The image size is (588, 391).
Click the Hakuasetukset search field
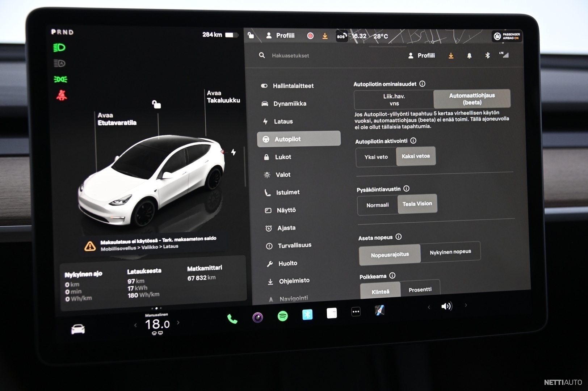click(290, 56)
